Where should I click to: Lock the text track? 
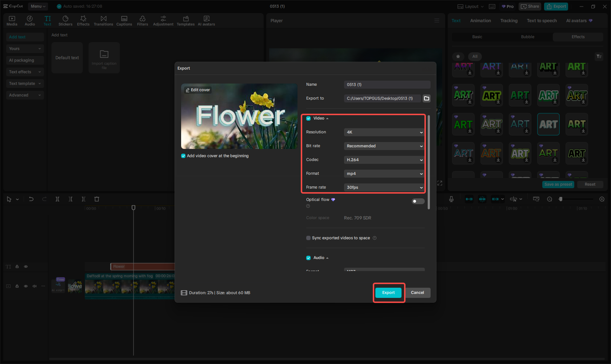pyautogui.click(x=17, y=267)
